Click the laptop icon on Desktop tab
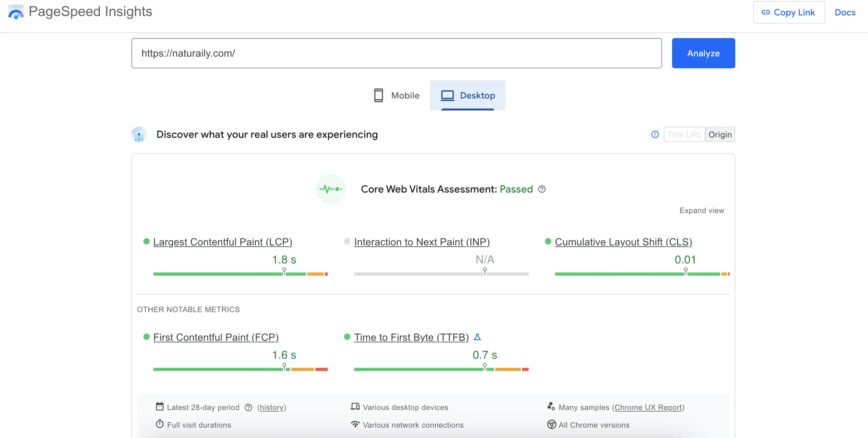868x438 pixels. pos(447,95)
